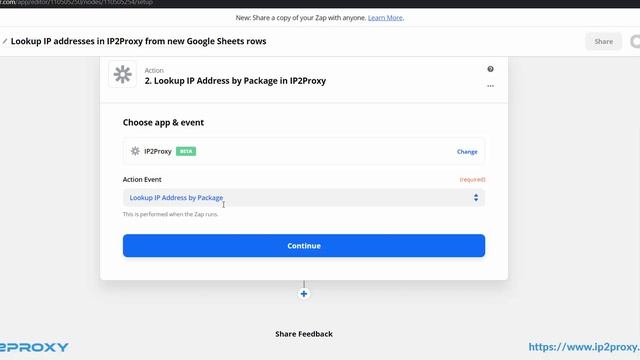
Task: Click the Continue button
Action: pos(304,246)
